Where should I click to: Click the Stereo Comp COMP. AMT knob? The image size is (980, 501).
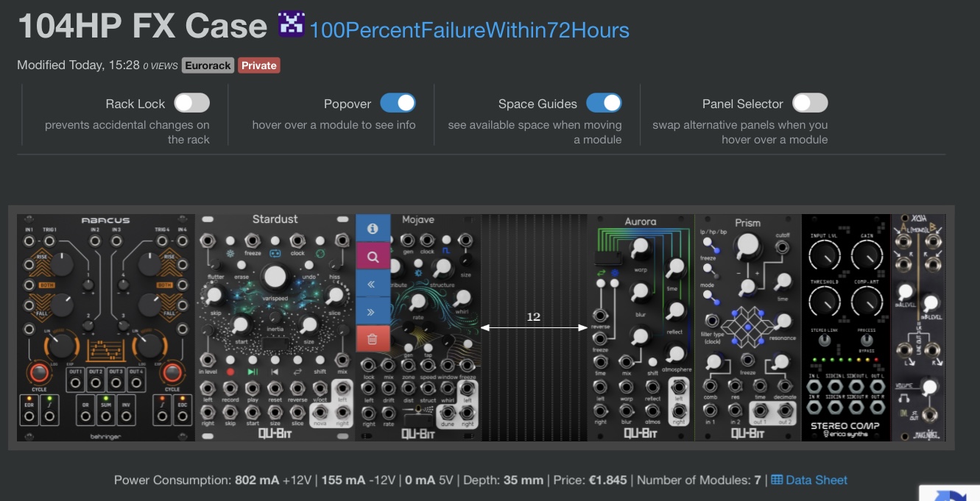pyautogui.click(x=867, y=302)
